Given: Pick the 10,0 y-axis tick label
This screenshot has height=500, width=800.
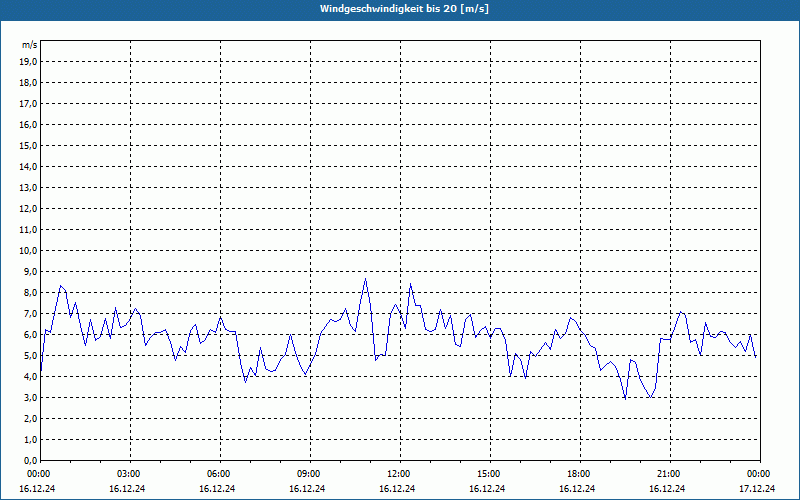Looking at the screenshot, I should (28, 251).
